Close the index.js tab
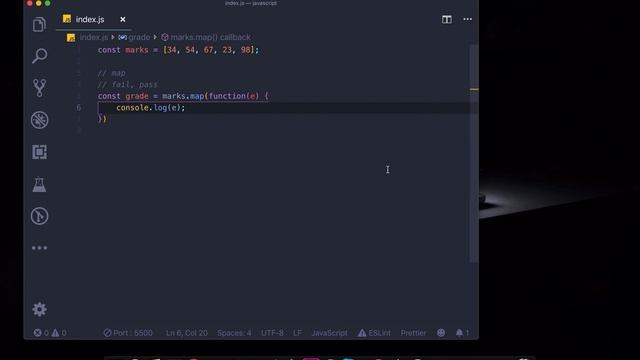The height and width of the screenshot is (360, 640). [x=122, y=19]
